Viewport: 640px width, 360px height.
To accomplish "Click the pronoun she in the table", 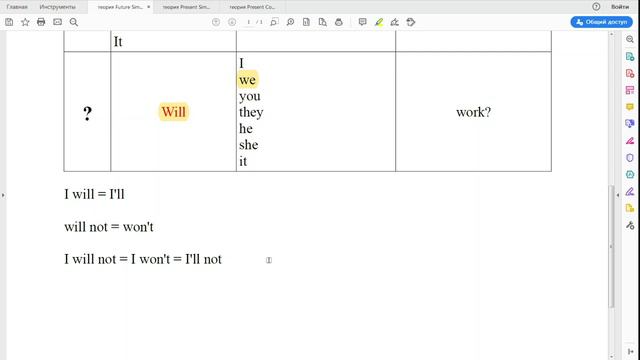I will pos(249,145).
